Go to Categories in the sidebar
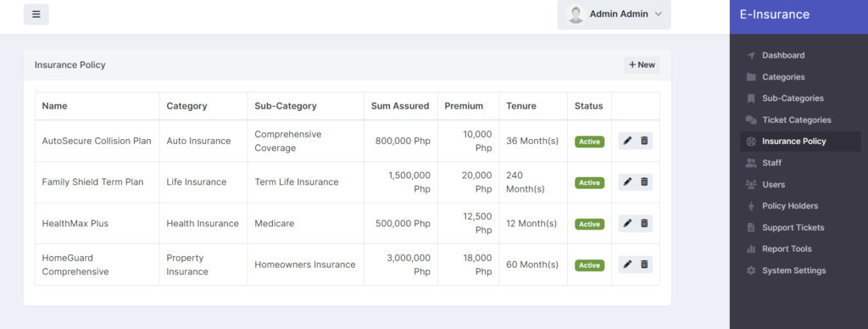The height and width of the screenshot is (329, 868). click(x=800, y=77)
